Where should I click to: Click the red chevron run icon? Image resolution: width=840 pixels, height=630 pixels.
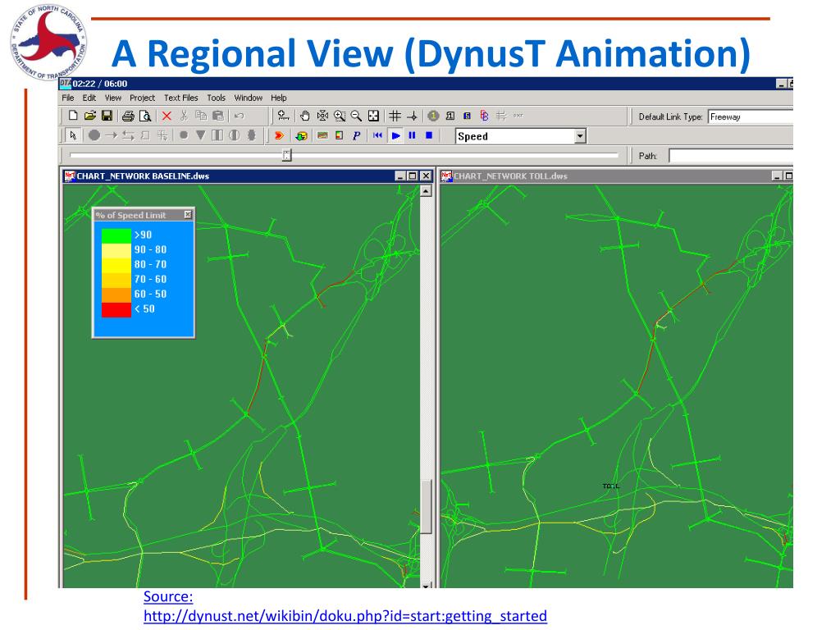coord(279,135)
